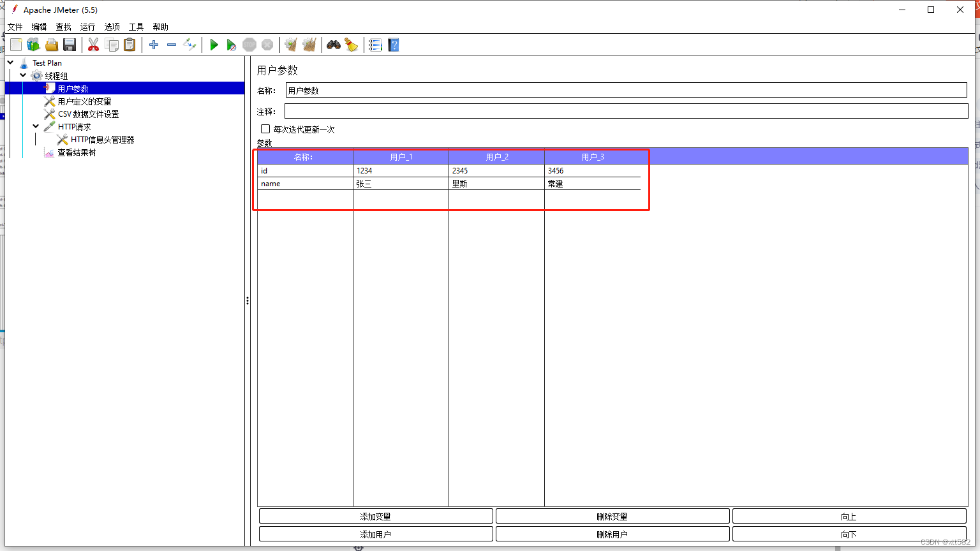Select the 线程组 thread group node
The height and width of the screenshot is (551, 980).
(56, 76)
